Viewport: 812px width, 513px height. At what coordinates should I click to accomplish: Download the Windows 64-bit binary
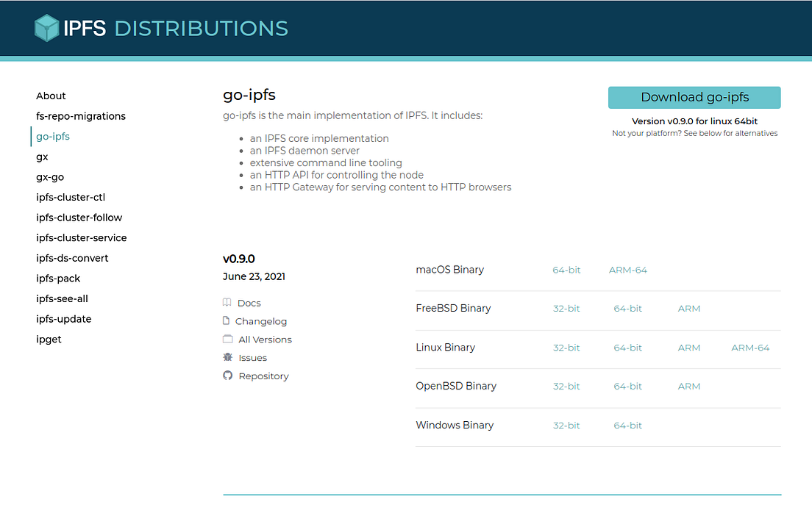(x=627, y=425)
